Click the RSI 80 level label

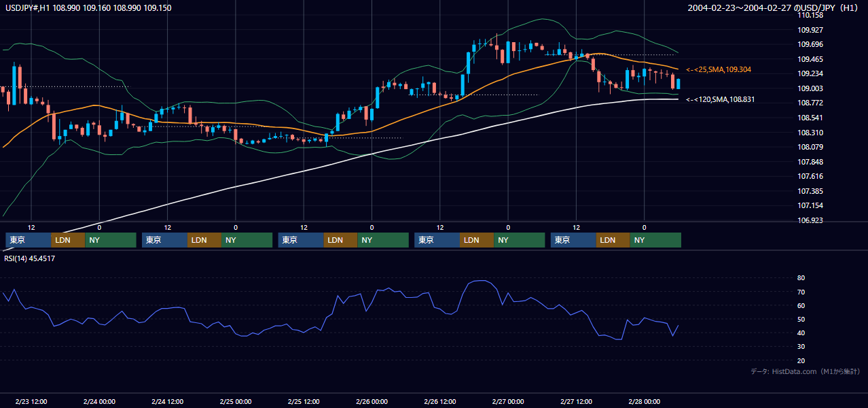(x=801, y=278)
